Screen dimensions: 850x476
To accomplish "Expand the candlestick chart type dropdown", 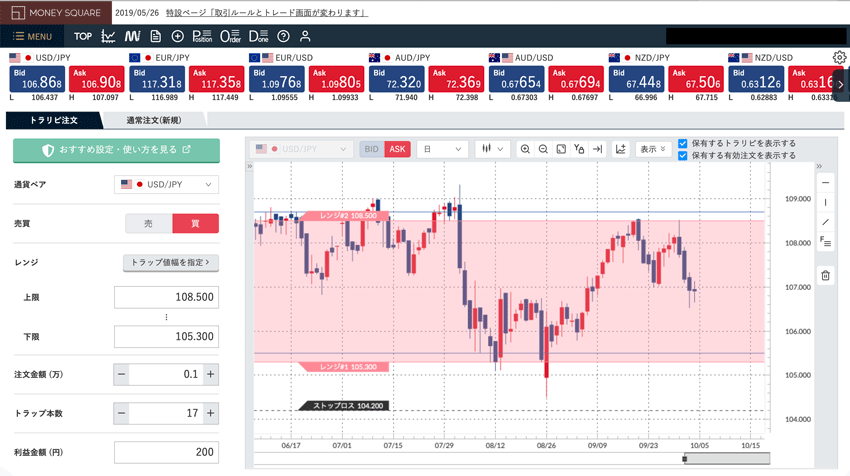I will [491, 149].
